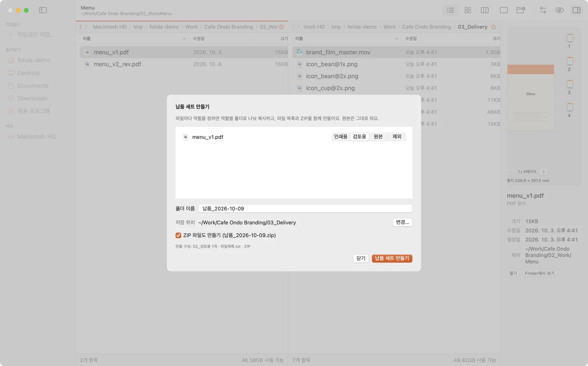588x366 pixels.
Task: Switch to icon grid view
Action: (x=467, y=10)
